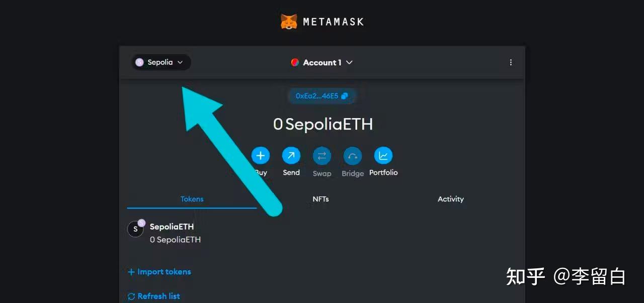Click the plus icon before Import tokens

click(x=131, y=271)
